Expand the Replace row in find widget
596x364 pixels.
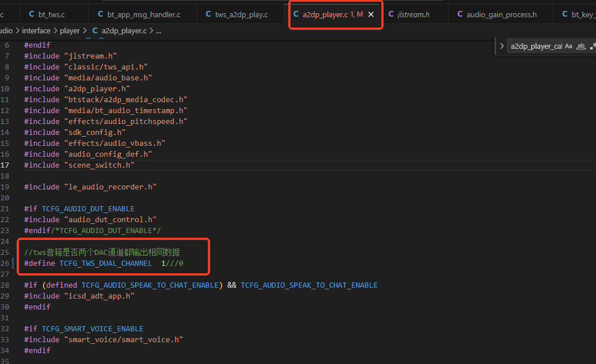point(502,46)
